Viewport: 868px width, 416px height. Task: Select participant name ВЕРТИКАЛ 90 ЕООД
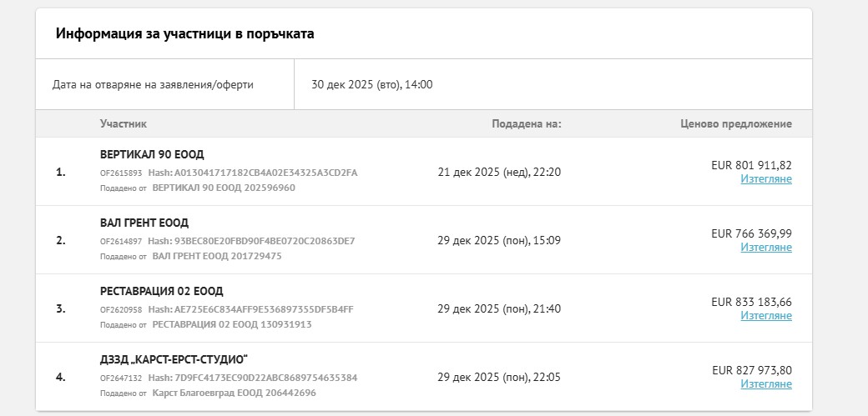(x=152, y=155)
